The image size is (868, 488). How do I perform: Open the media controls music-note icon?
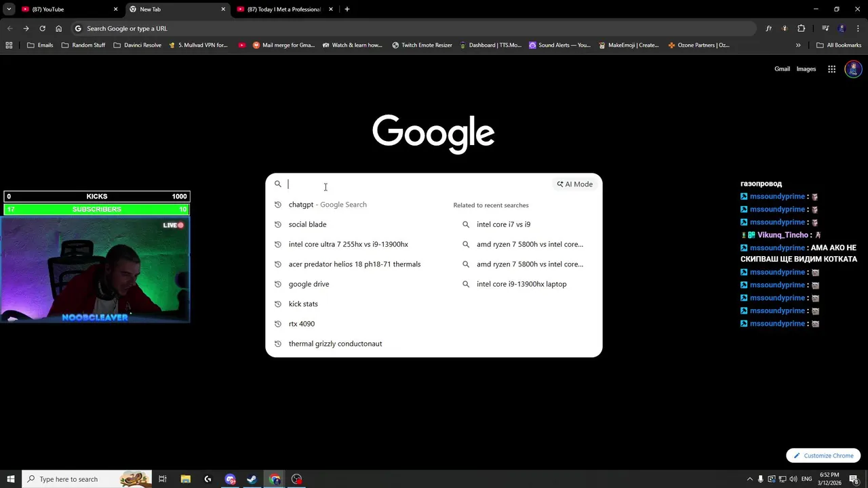[x=825, y=28]
